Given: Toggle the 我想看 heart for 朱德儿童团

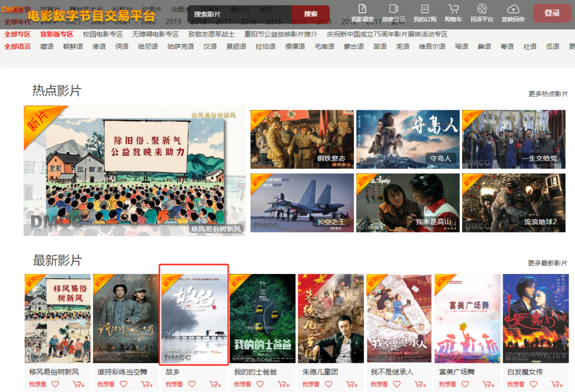Looking at the screenshot, I should [x=328, y=385].
